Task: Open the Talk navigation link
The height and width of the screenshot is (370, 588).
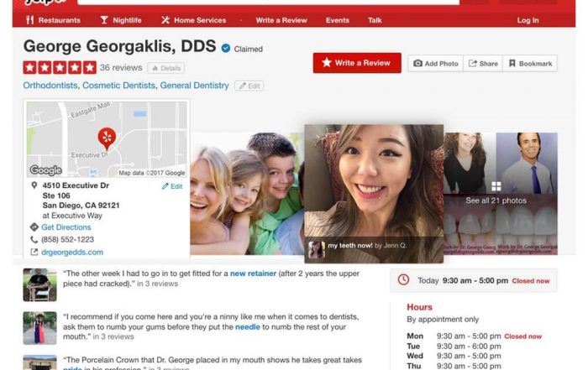Action: 375,20
